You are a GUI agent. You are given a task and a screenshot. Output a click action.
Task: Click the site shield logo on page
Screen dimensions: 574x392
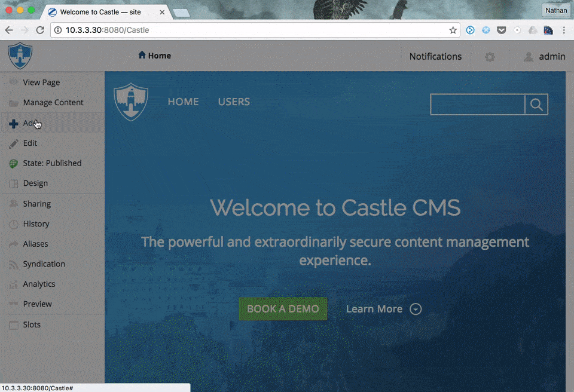coord(131,102)
